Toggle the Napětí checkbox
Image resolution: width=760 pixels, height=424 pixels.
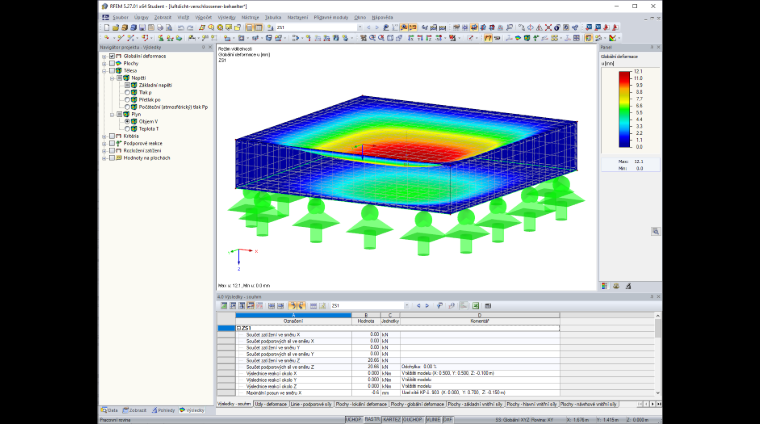(119, 78)
